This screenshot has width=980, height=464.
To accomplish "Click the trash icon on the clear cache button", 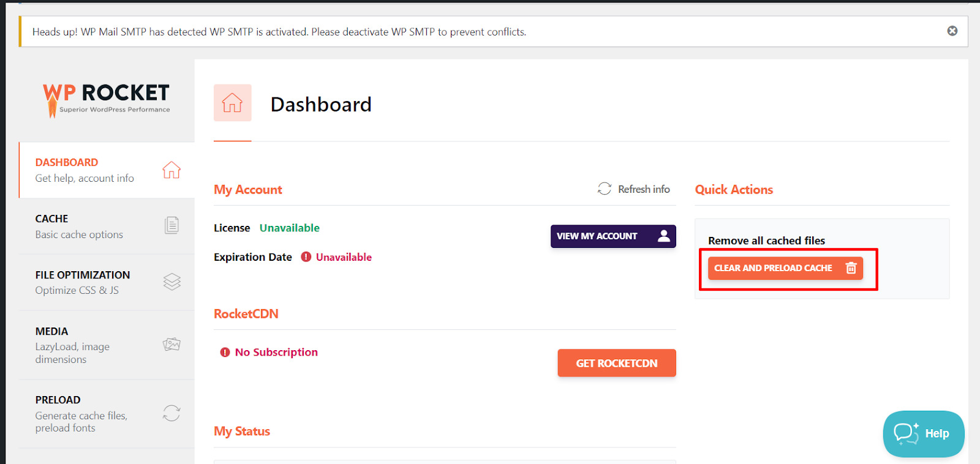I will point(851,268).
